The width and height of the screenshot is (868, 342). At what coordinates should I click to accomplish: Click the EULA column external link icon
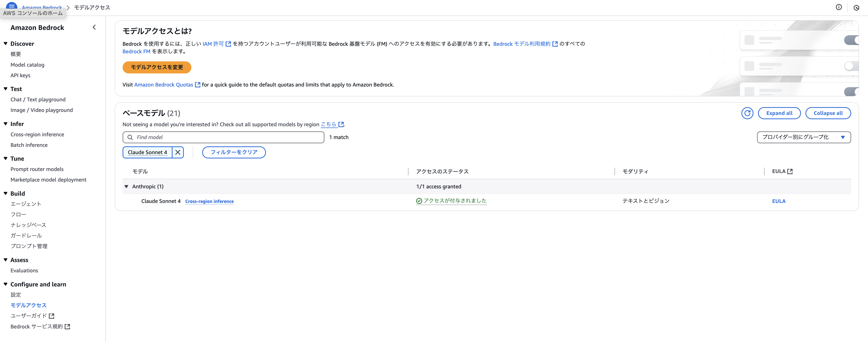pyautogui.click(x=790, y=171)
